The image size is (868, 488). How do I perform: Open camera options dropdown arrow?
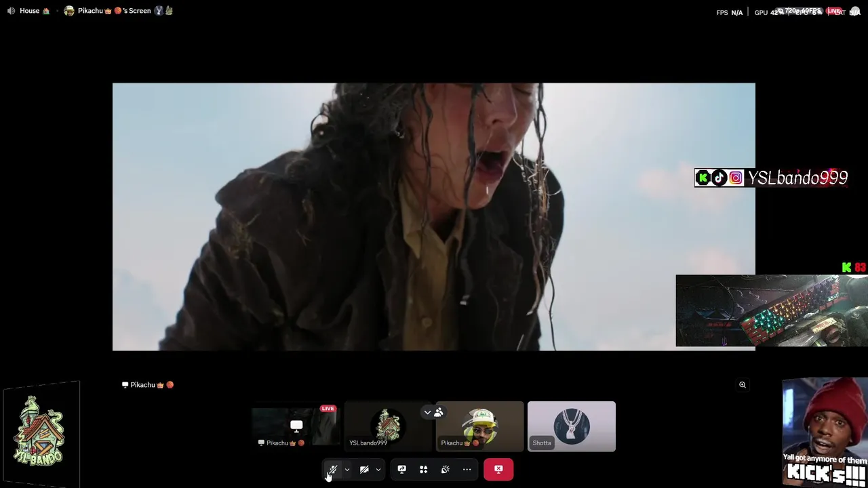[378, 469]
